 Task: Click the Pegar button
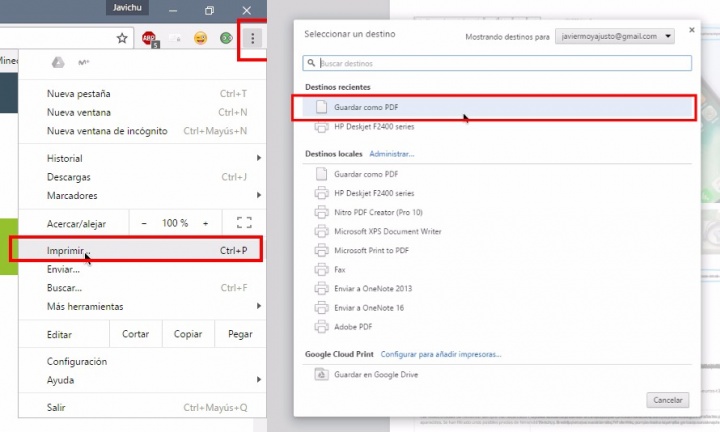240,334
